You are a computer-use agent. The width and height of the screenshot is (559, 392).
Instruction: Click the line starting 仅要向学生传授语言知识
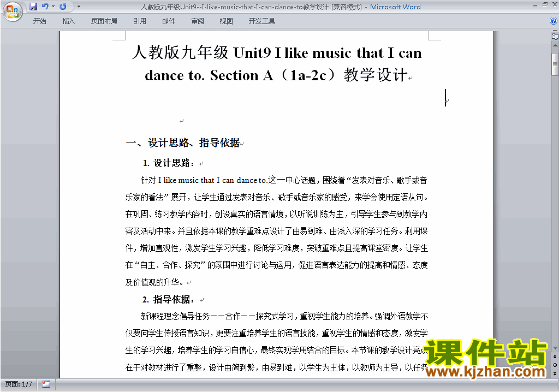point(276,333)
